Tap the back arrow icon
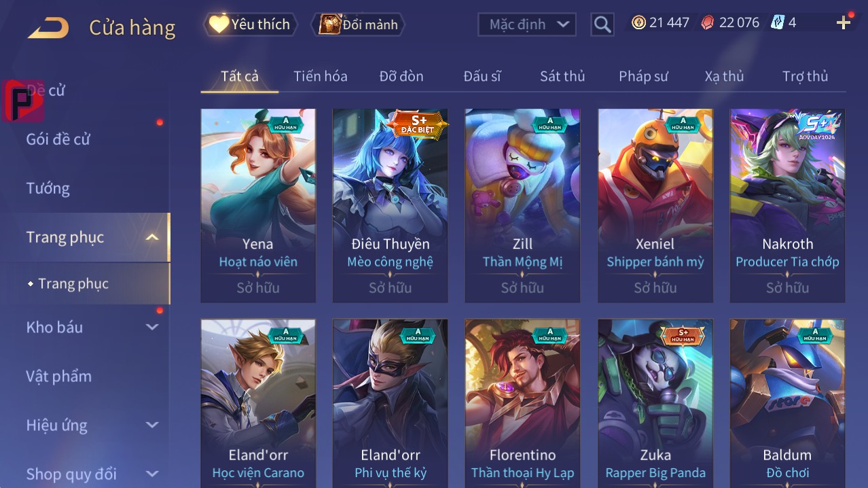 tap(48, 28)
